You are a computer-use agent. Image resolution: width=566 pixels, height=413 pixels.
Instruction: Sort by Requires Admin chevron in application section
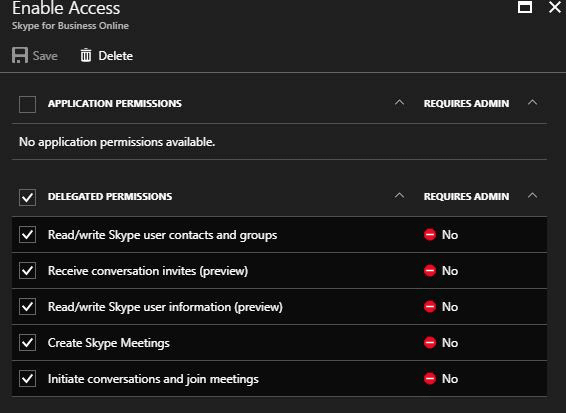[x=532, y=103]
